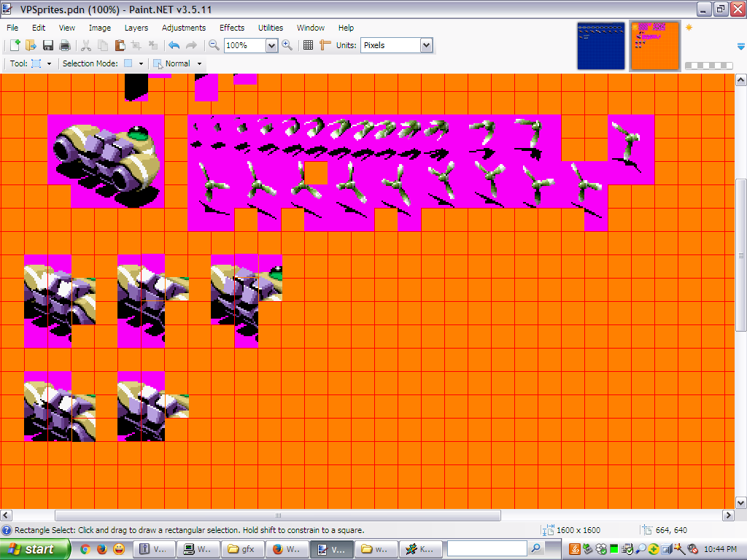The width and height of the screenshot is (747, 560).
Task: Click the taskbar clock 10:44 PM
Action: click(720, 549)
